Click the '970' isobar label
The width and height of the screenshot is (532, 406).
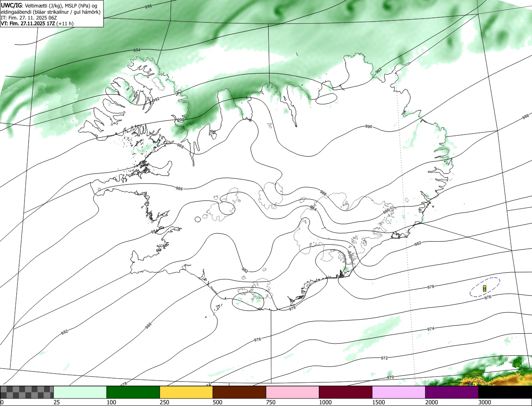click(390, 377)
